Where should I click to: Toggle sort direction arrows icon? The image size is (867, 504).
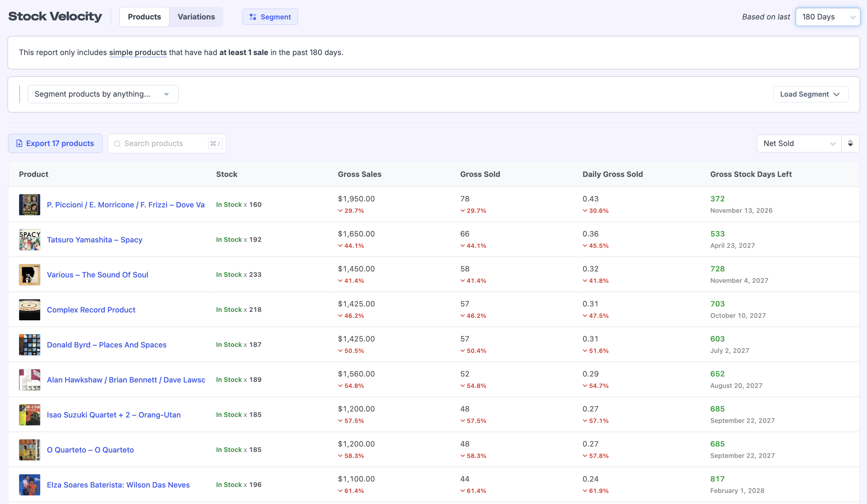pos(850,143)
